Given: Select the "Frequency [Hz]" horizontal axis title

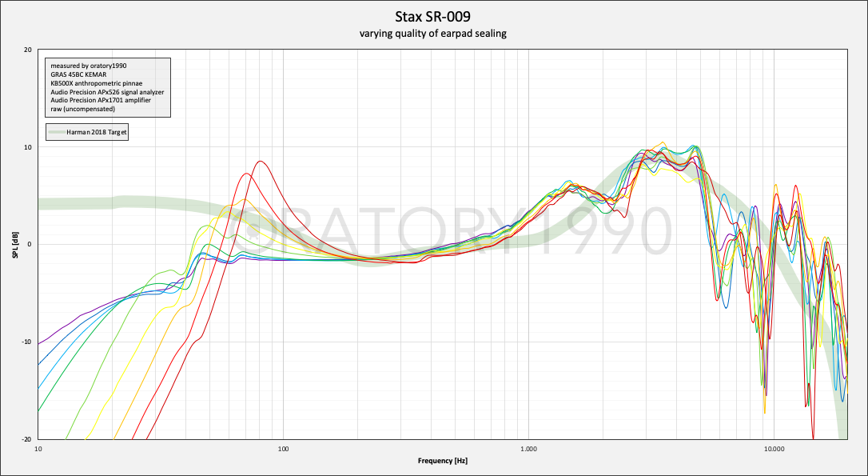Looking at the screenshot, I should 442,462.
